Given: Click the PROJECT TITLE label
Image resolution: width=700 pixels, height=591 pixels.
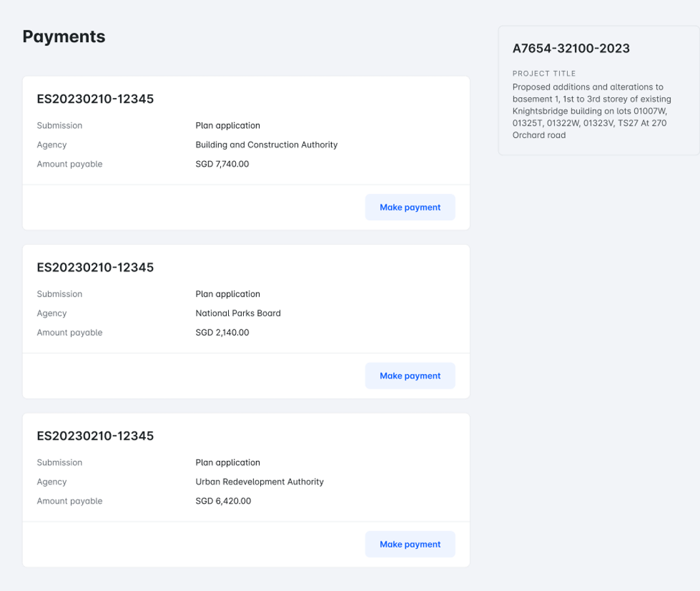Looking at the screenshot, I should pos(544,74).
